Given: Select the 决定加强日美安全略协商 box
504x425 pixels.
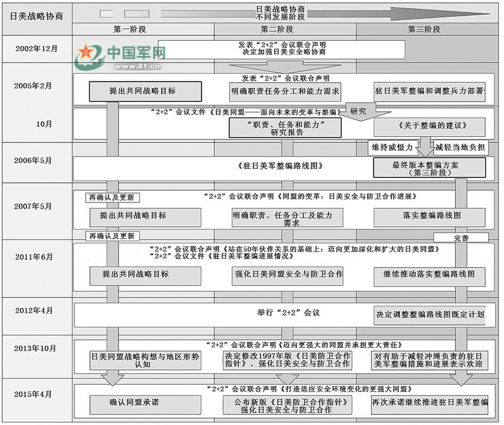Looking at the screenshot, I should [x=282, y=50].
